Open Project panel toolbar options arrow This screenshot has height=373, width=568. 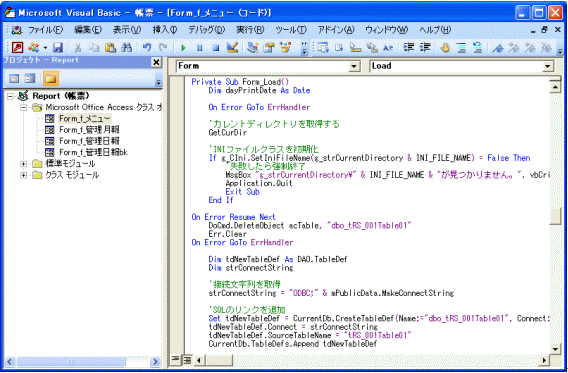[159, 80]
